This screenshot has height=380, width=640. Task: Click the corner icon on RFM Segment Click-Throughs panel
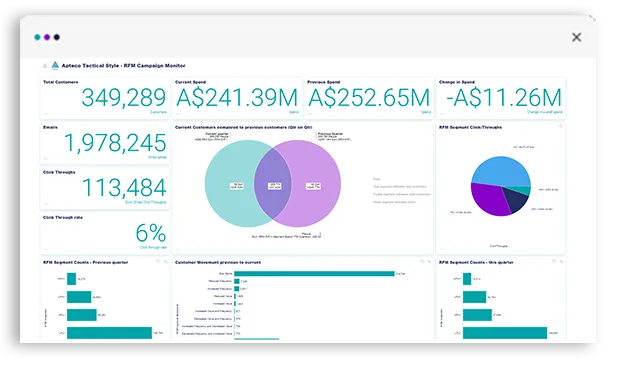click(x=561, y=127)
